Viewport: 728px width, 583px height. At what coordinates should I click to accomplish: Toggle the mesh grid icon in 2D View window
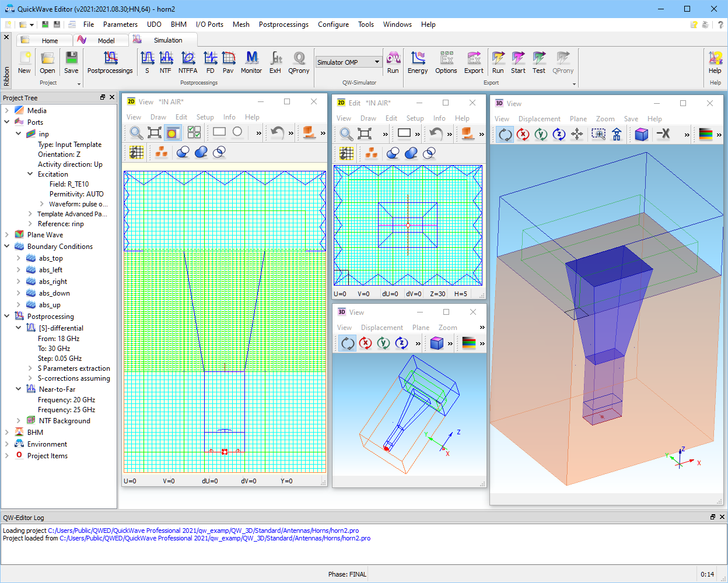pos(136,153)
